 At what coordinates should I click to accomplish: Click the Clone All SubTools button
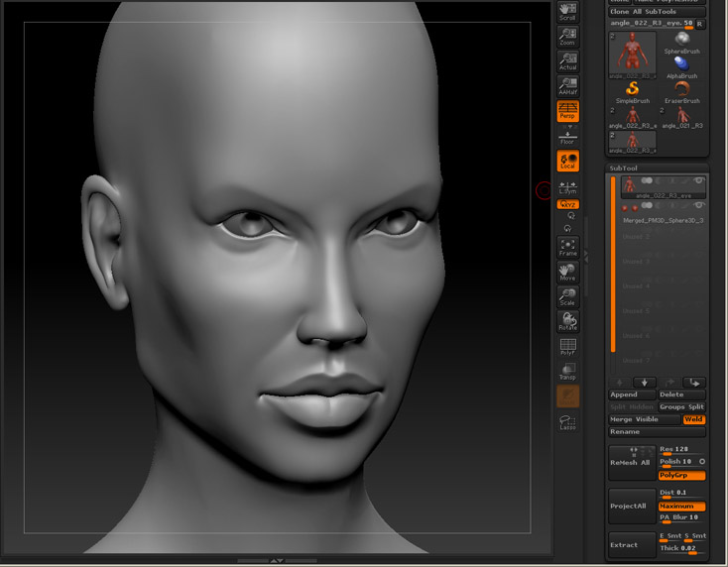[x=657, y=12]
